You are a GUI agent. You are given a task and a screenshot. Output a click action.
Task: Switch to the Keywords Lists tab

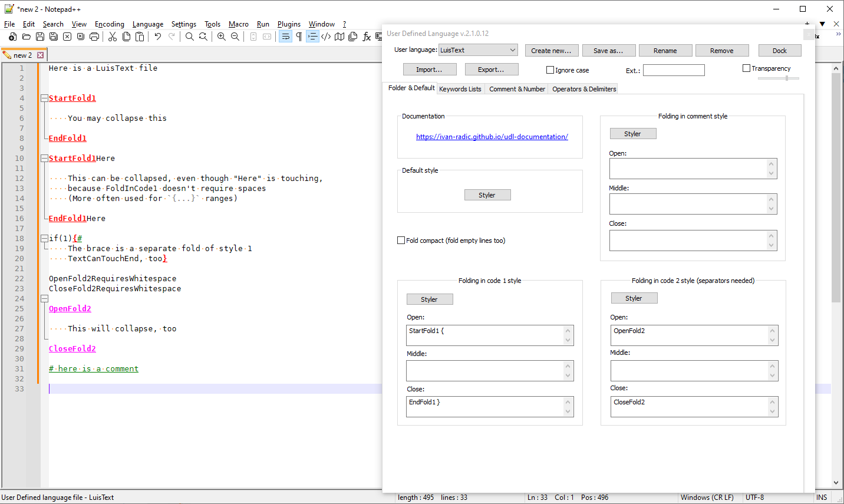(x=460, y=89)
